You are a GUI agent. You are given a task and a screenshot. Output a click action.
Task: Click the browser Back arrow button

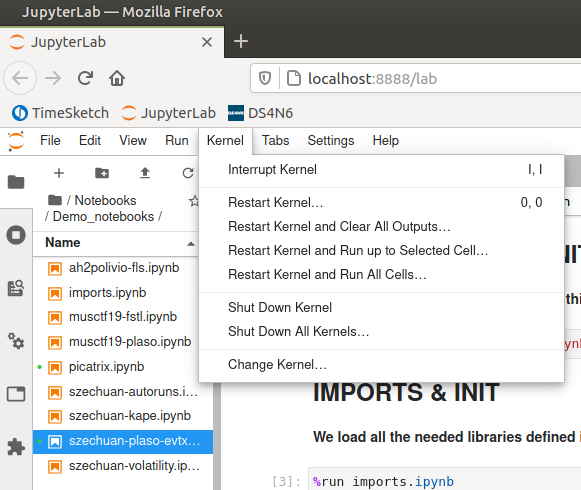coord(20,78)
